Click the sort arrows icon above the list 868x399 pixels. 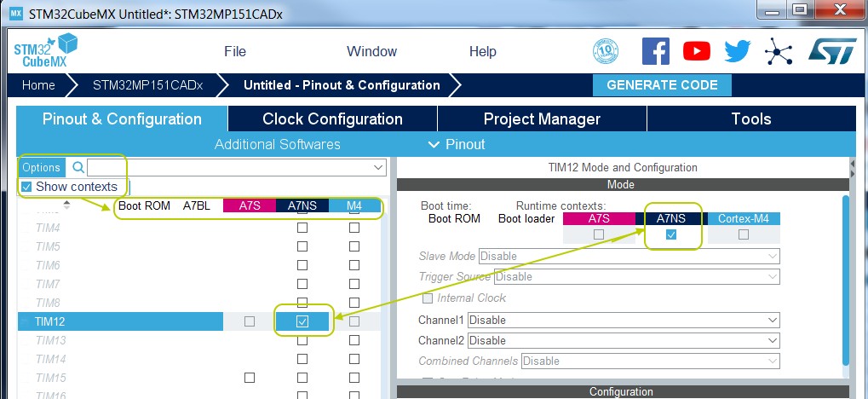point(67,205)
